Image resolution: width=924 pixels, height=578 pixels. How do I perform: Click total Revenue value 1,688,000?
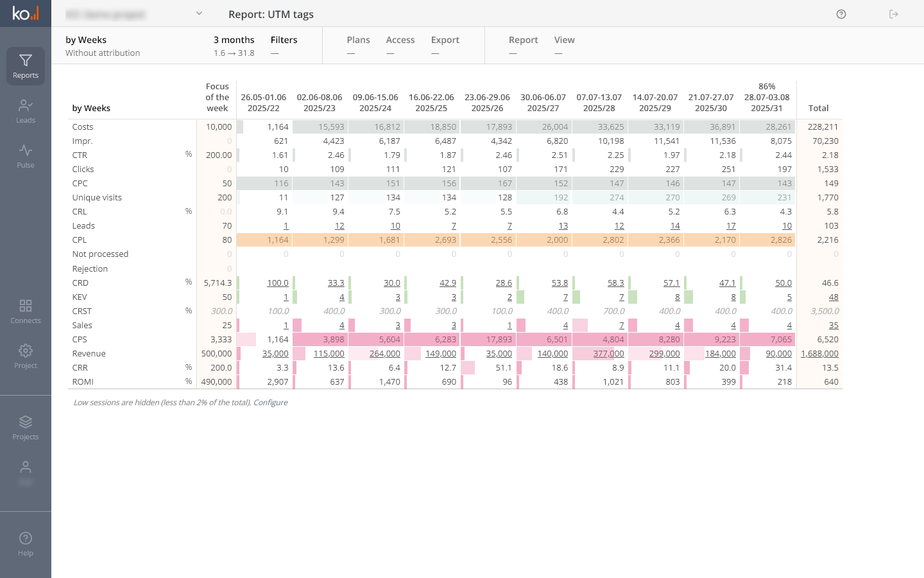(819, 354)
